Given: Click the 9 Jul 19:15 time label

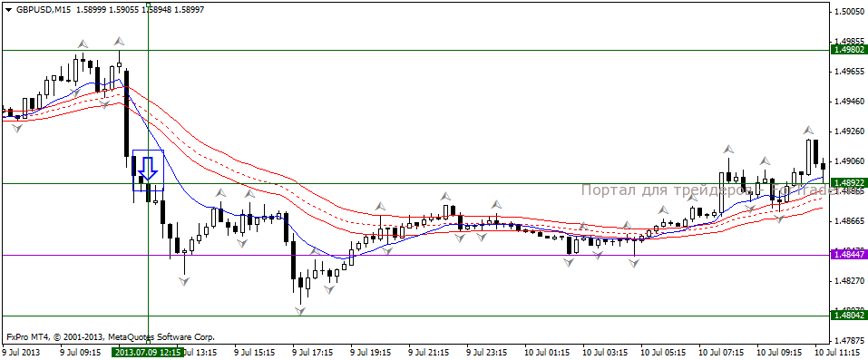Looking at the screenshot, I should (370, 352).
